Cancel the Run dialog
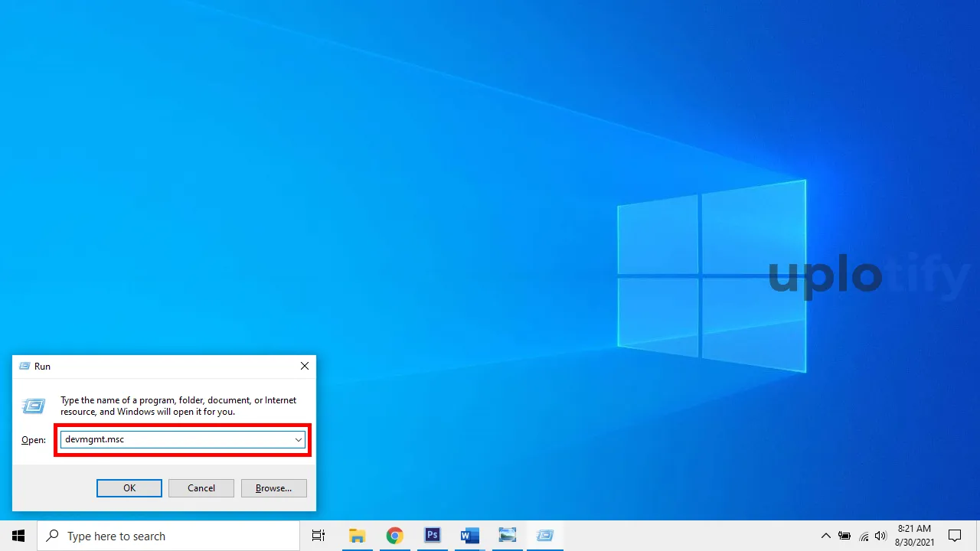Image resolution: width=980 pixels, height=551 pixels. (201, 488)
